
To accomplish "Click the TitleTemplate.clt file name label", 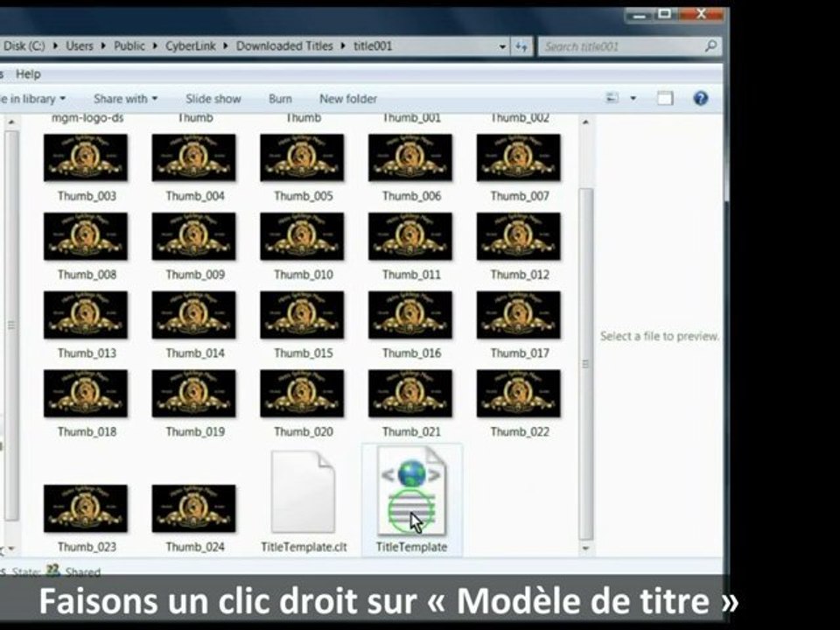I will (x=304, y=547).
